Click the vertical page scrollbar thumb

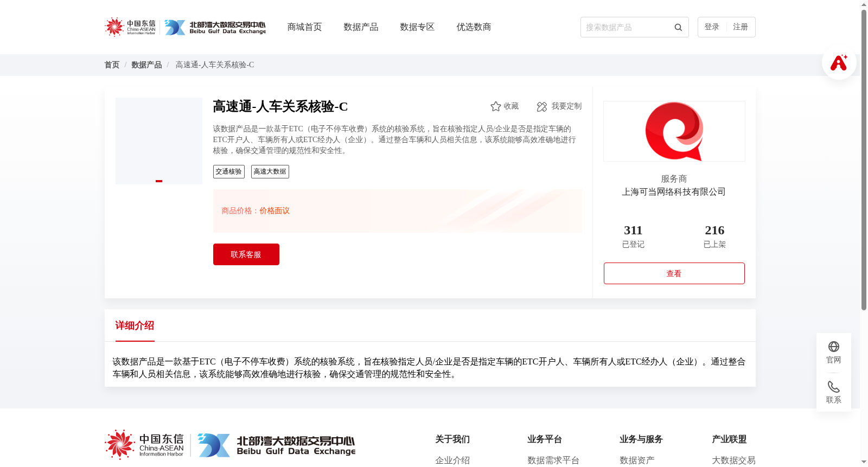point(864,160)
